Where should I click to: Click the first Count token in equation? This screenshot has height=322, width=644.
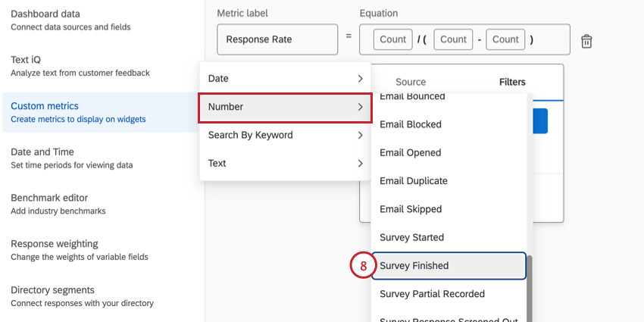click(392, 39)
